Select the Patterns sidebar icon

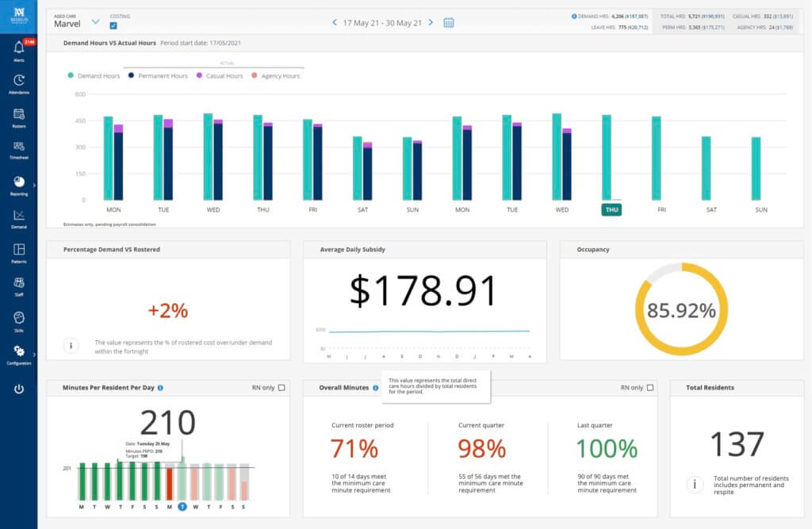19,250
